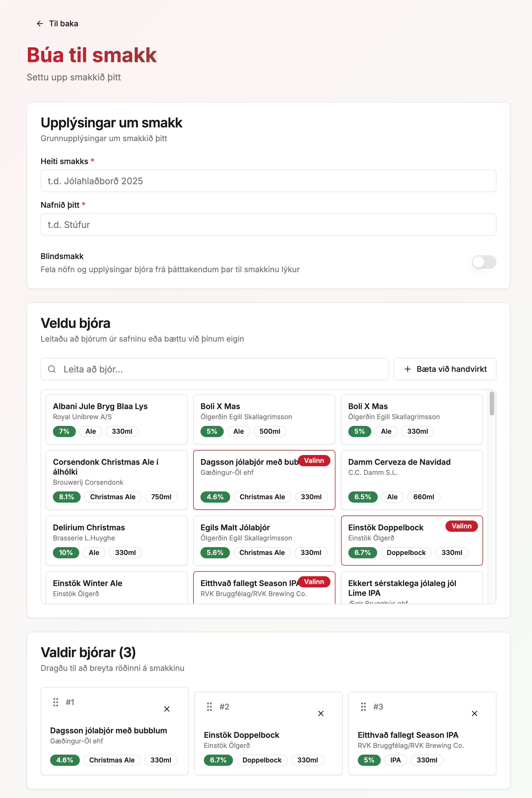Click the beer list scrollbar
Screen dimensions: 532x798
point(492,414)
